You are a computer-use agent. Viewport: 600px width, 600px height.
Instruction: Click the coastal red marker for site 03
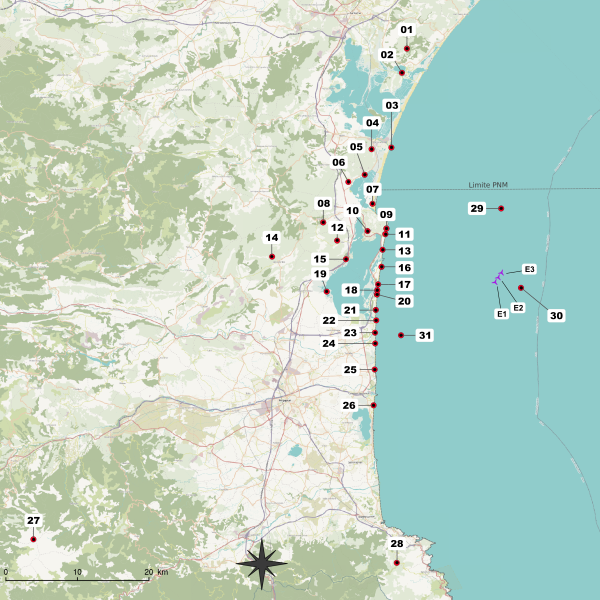point(391,147)
